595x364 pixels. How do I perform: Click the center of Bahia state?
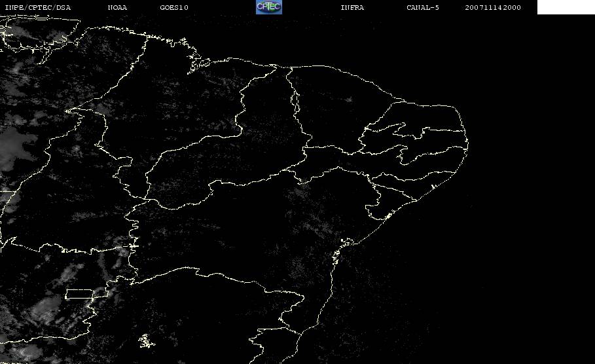pyautogui.click(x=249, y=236)
